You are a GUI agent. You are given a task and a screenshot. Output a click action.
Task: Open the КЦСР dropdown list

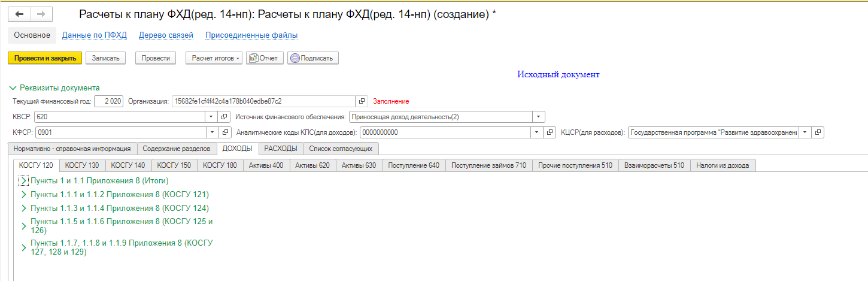pos(805,132)
